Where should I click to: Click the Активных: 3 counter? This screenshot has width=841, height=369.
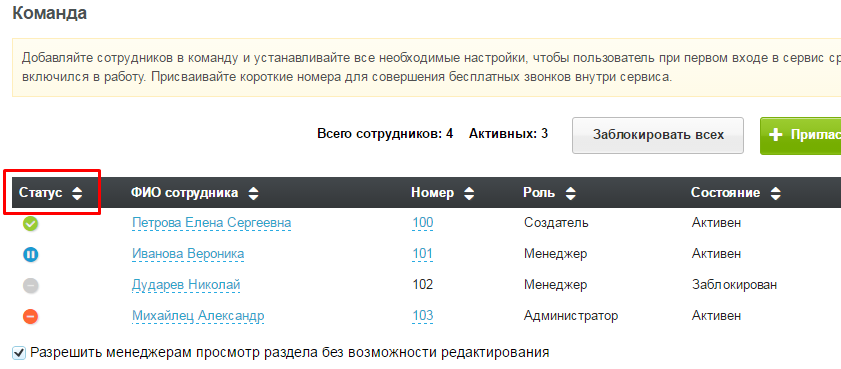[x=508, y=134]
